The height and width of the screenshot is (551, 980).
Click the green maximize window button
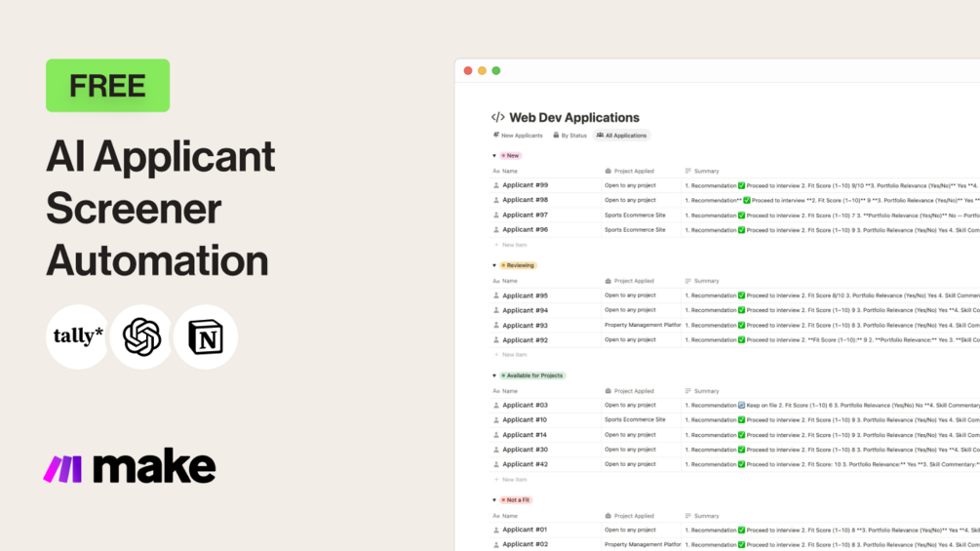[496, 70]
